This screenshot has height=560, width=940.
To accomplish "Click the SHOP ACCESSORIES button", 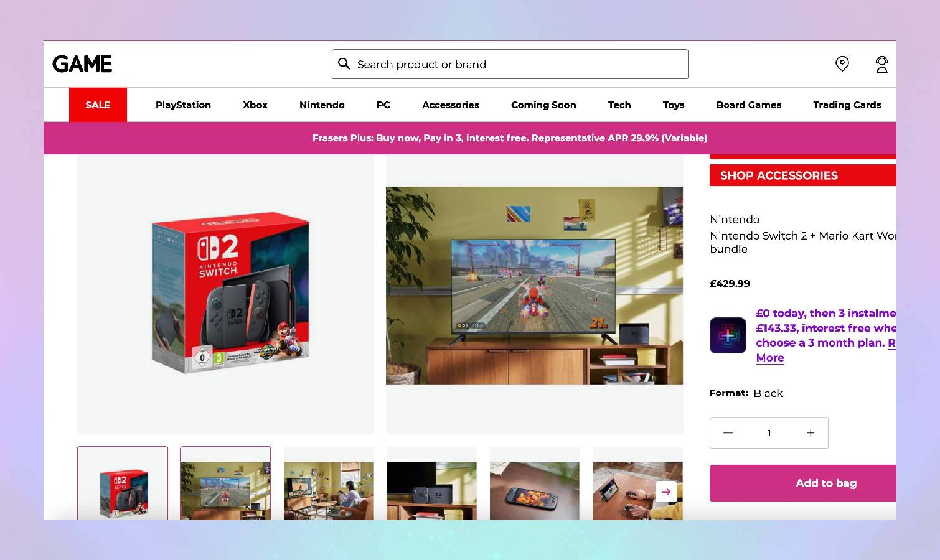I will click(x=803, y=175).
